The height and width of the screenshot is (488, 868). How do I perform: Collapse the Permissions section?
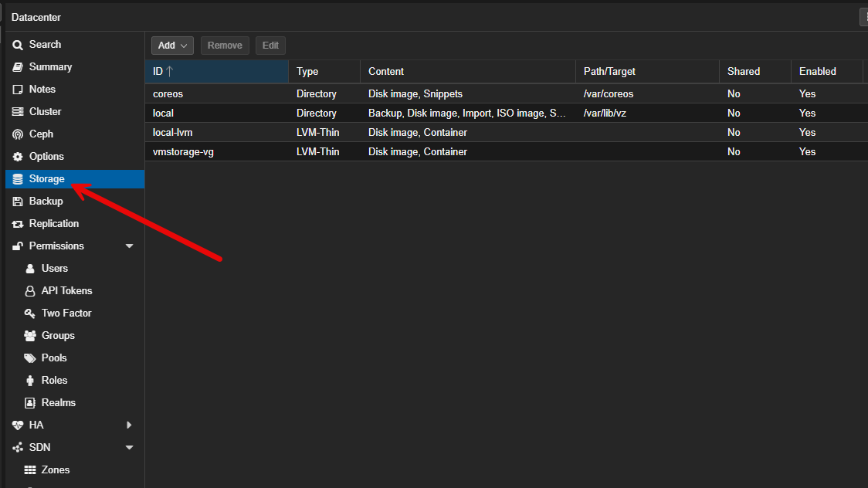(x=129, y=246)
